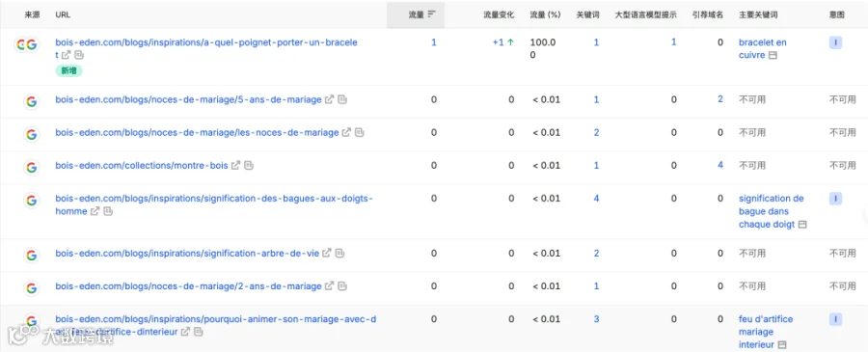Click Google source icons in bracelet row
This screenshot has width=868, height=352.
point(27,45)
